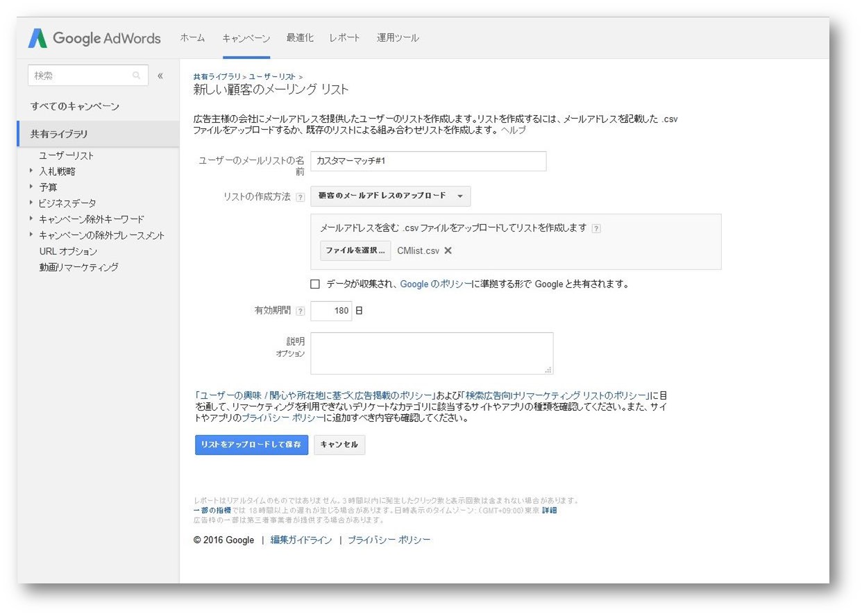This screenshot has height=616, width=862.
Task: Click the 有効期間 days field
Action: click(x=331, y=311)
